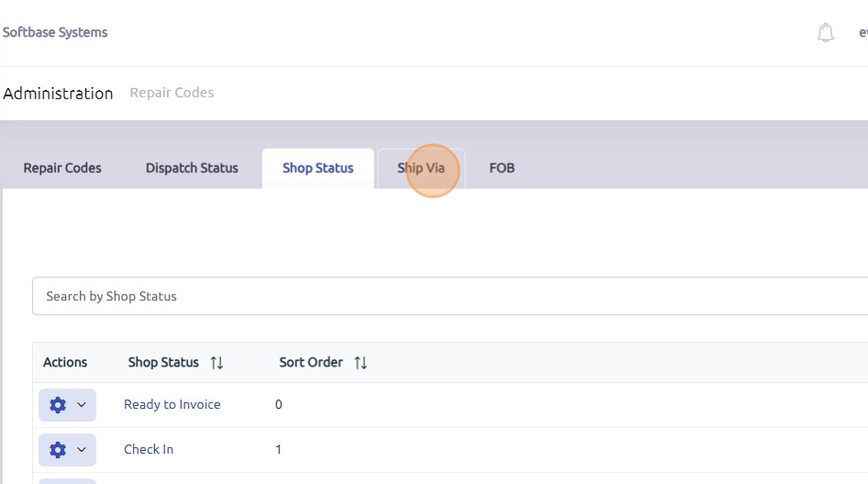
Task: Click the sort arrows beside Shop Status header
Action: click(217, 363)
